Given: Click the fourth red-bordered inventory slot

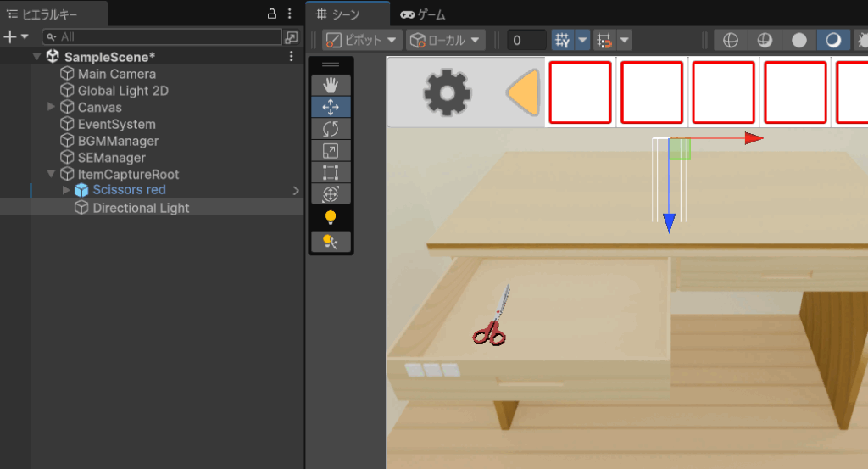Looking at the screenshot, I should [795, 92].
